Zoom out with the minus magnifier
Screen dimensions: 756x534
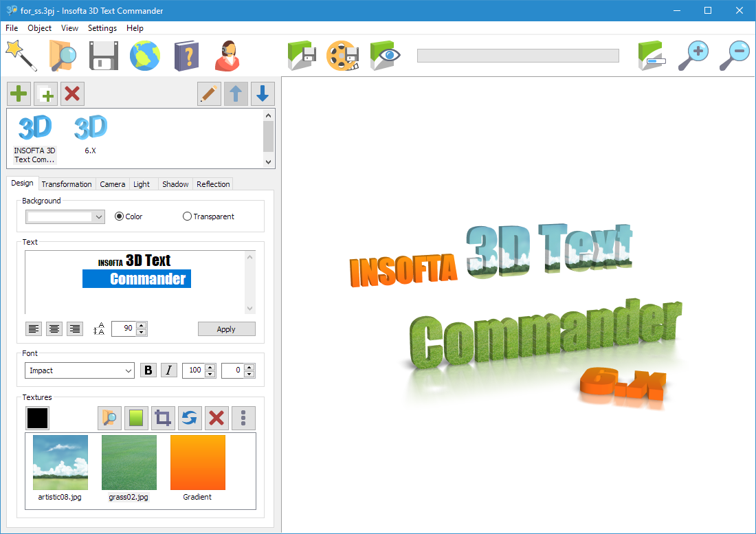[734, 56]
